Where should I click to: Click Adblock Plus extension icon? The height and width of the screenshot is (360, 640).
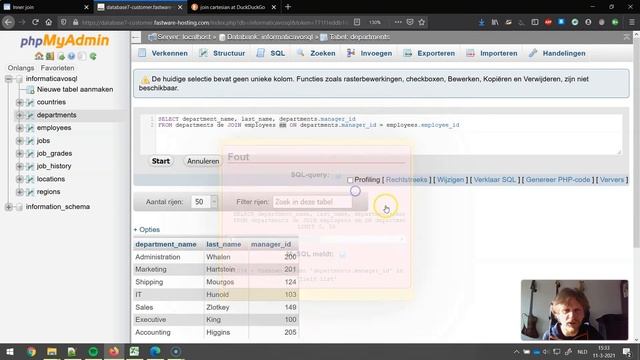(548, 22)
